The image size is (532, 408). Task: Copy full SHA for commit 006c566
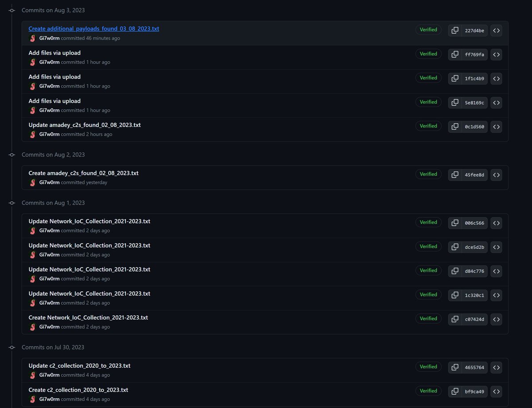(x=455, y=223)
